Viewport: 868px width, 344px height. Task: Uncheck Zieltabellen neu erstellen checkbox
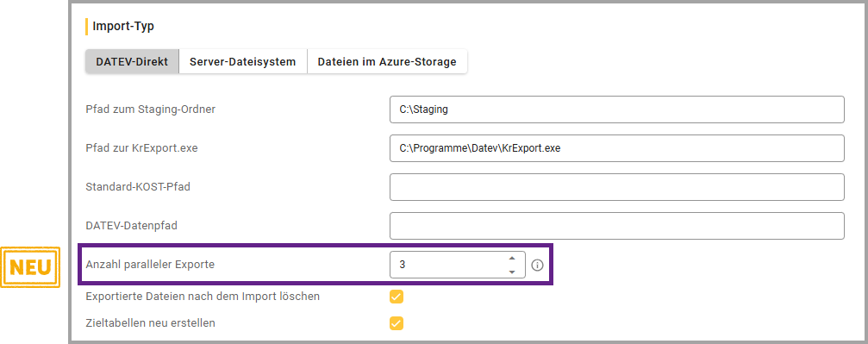tap(397, 323)
